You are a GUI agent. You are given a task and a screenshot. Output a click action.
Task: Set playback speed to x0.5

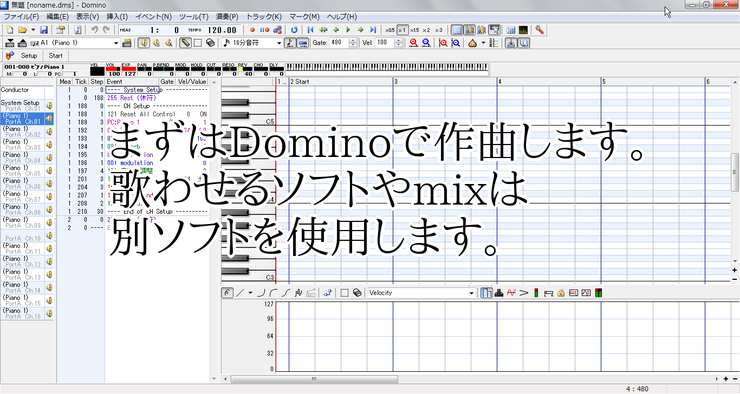pos(390,30)
